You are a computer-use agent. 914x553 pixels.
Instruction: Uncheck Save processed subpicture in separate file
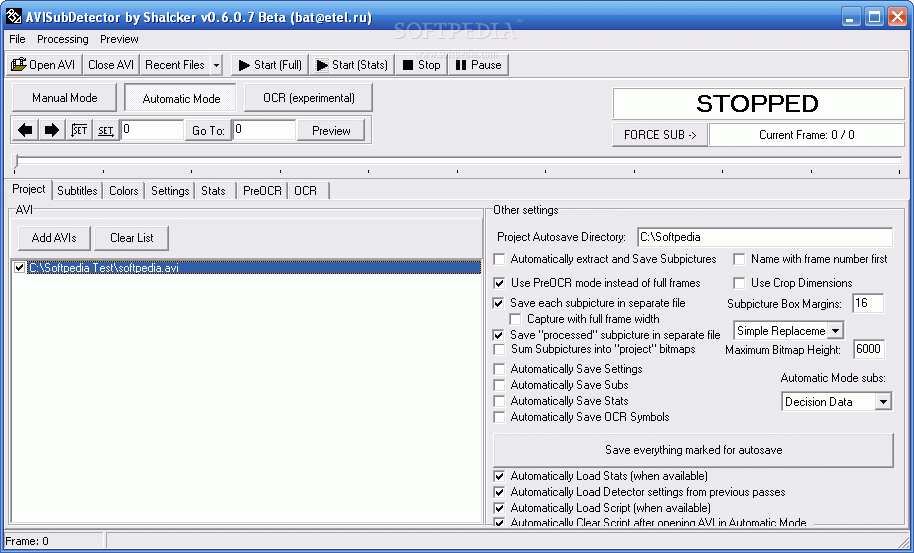click(498, 335)
